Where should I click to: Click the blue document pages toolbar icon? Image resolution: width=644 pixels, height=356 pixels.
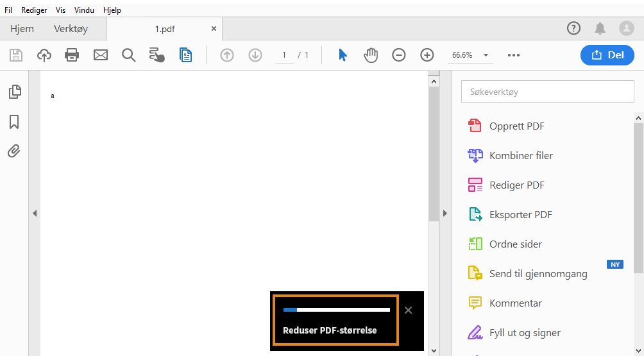(x=185, y=55)
